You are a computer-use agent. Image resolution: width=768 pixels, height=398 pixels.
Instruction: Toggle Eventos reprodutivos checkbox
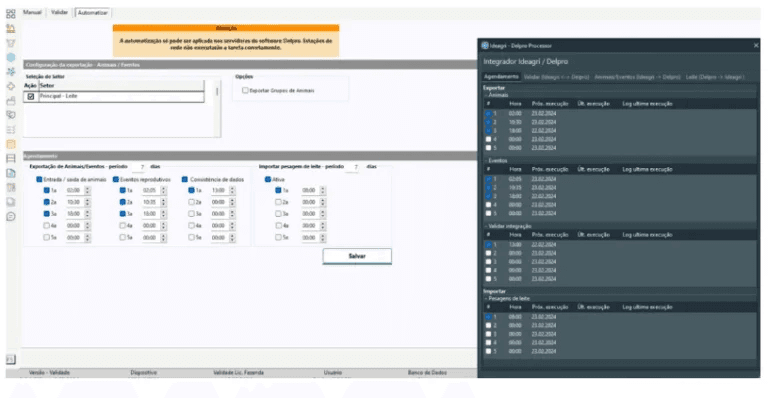click(116, 180)
